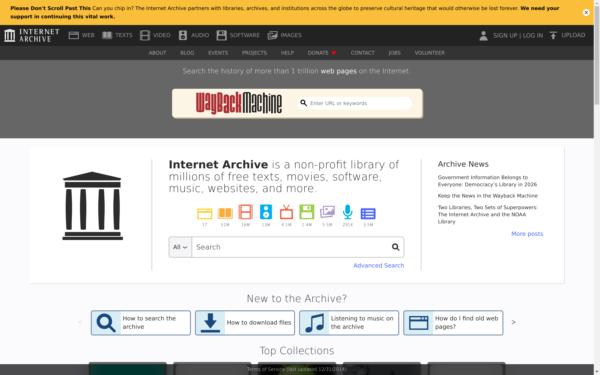Open the Events menu item

tap(218, 53)
